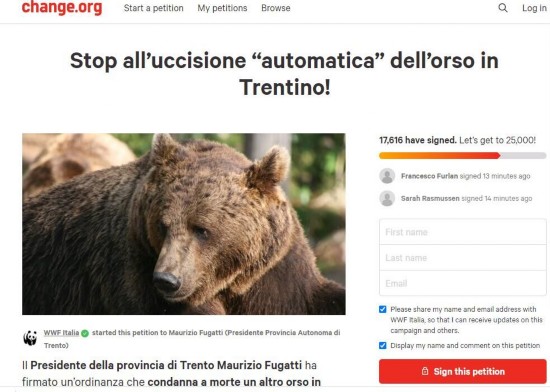Click the lock icon on the sign button
The width and height of the screenshot is (550, 392).
point(425,371)
